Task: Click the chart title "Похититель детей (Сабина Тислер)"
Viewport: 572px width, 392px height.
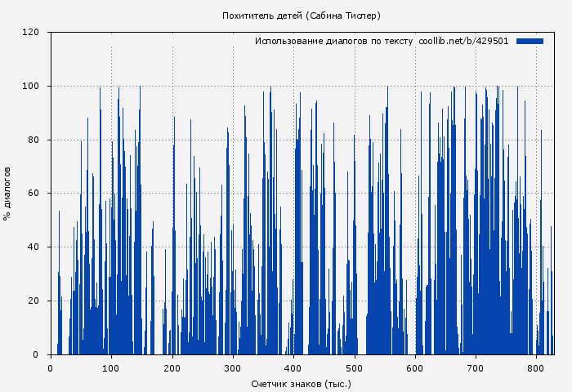Action: pyautogui.click(x=302, y=16)
